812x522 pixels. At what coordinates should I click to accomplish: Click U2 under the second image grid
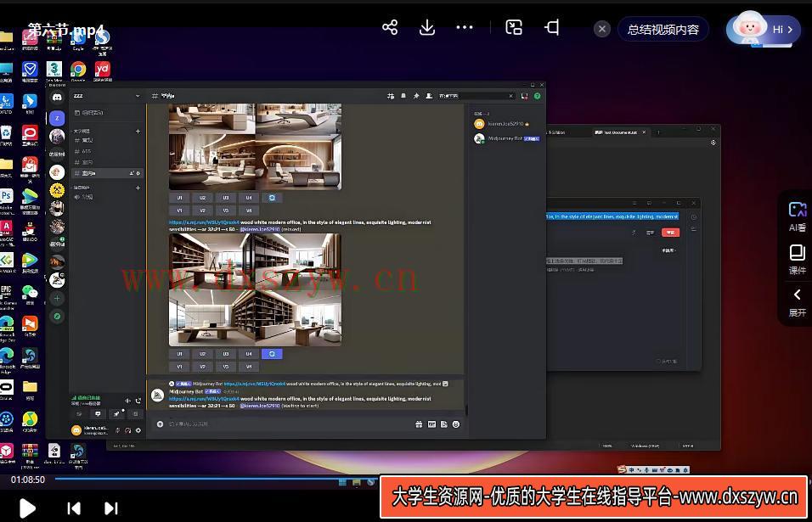point(202,354)
